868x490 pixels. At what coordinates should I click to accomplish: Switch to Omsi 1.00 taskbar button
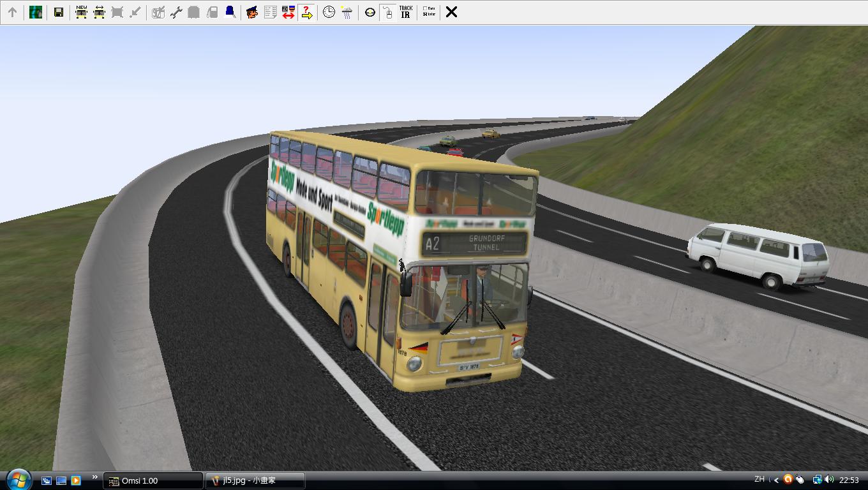[153, 480]
